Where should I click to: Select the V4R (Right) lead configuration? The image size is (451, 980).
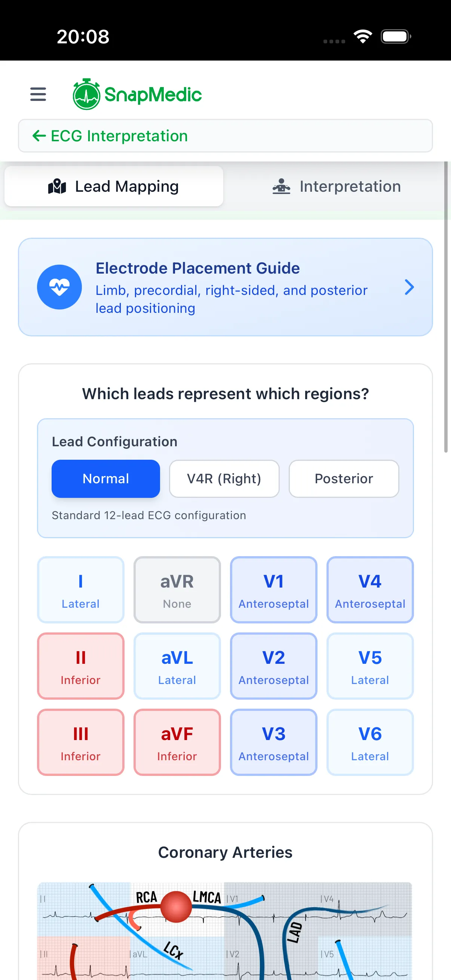click(224, 478)
